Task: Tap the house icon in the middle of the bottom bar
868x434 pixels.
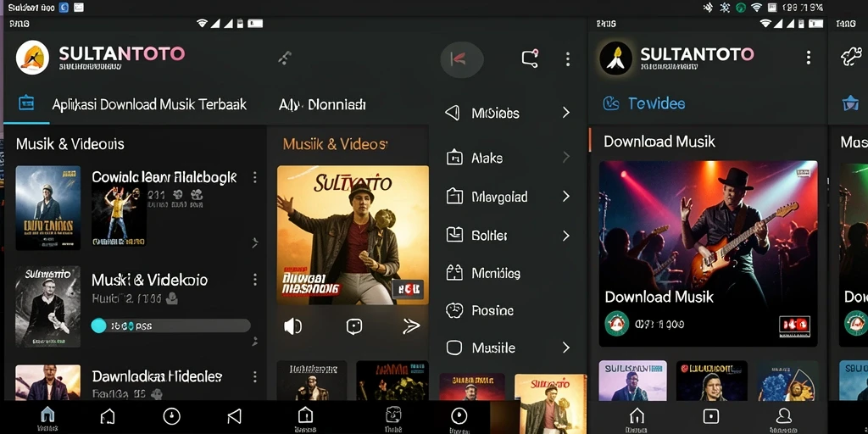Action: 305,415
